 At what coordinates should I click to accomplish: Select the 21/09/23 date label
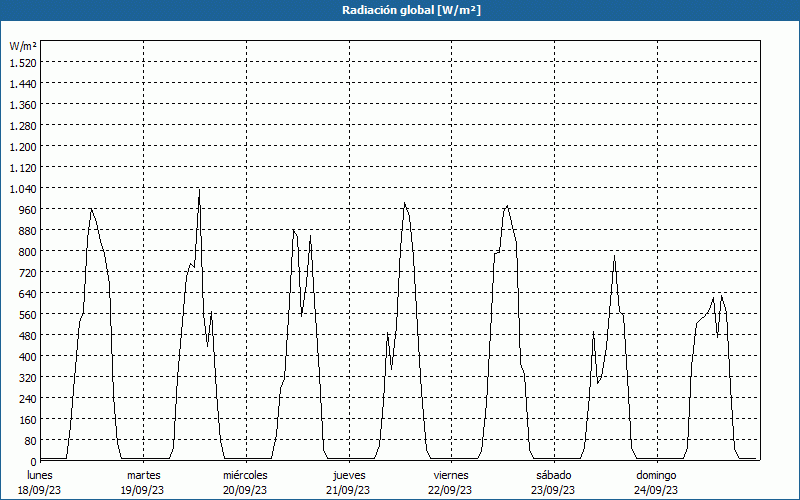point(348,490)
